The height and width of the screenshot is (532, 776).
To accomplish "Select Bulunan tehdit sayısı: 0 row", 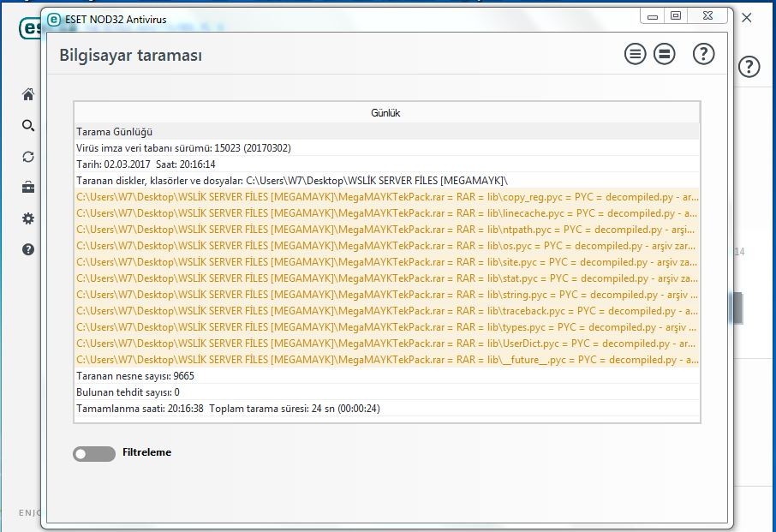I will click(x=387, y=392).
